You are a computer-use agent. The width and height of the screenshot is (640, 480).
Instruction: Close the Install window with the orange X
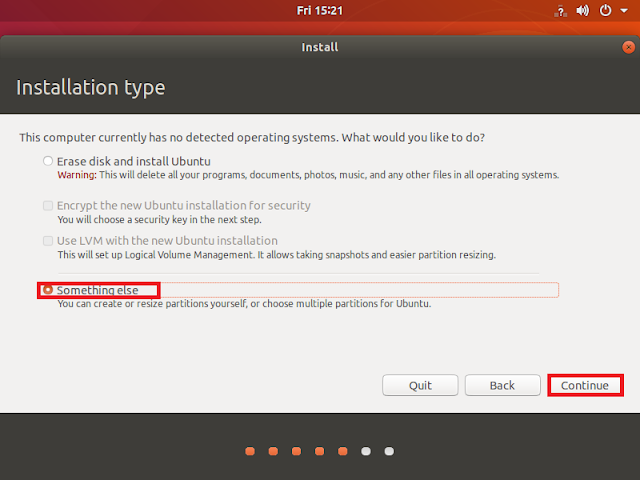(x=628, y=47)
